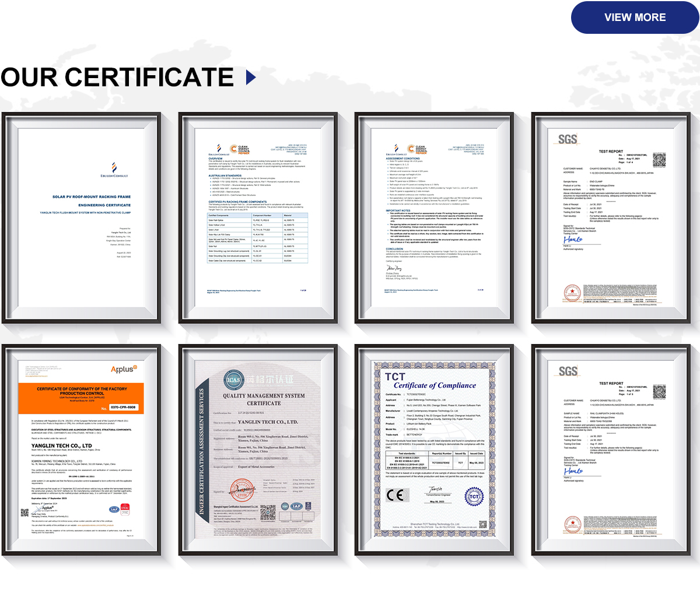This screenshot has width=700, height=597.
Task: Click 'Certificate of Compliance' title text
Action: point(435,385)
